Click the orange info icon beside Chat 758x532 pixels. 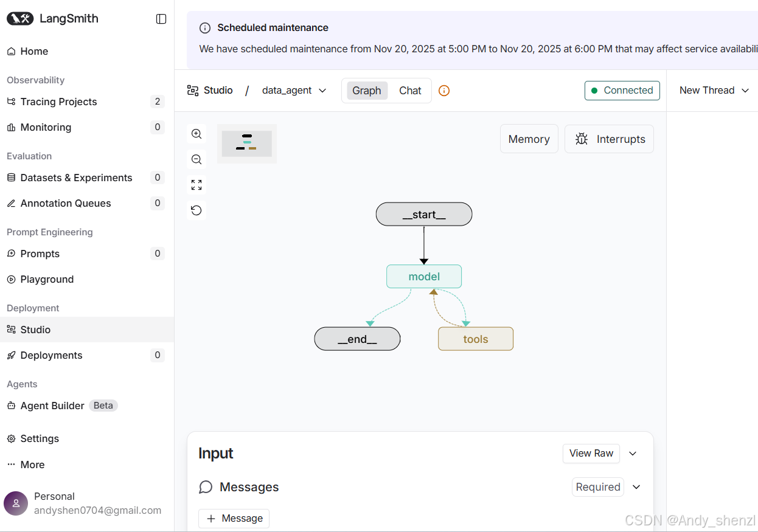pyautogui.click(x=444, y=91)
